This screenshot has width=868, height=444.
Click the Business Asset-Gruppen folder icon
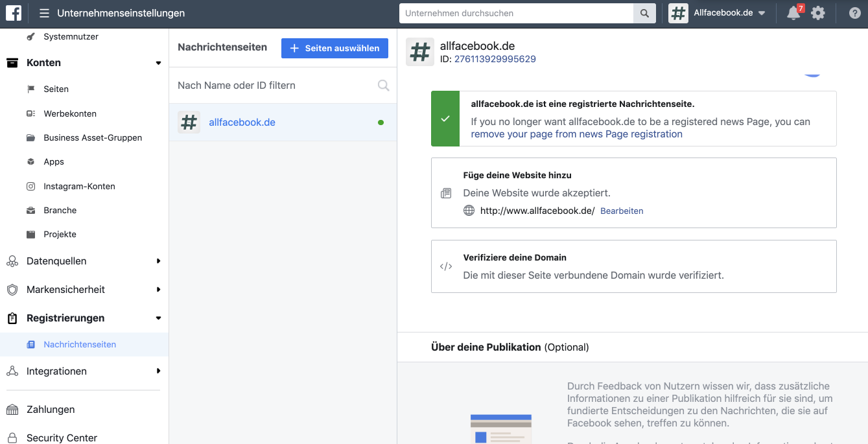click(30, 138)
